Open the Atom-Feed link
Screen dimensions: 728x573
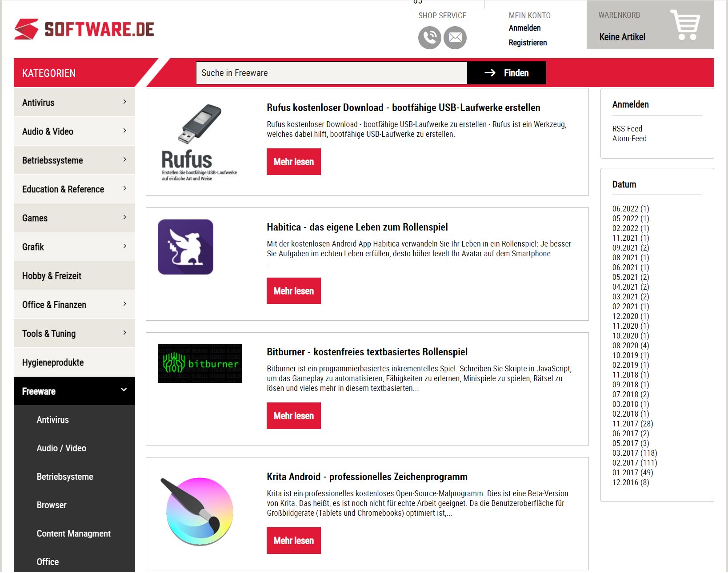pos(629,139)
